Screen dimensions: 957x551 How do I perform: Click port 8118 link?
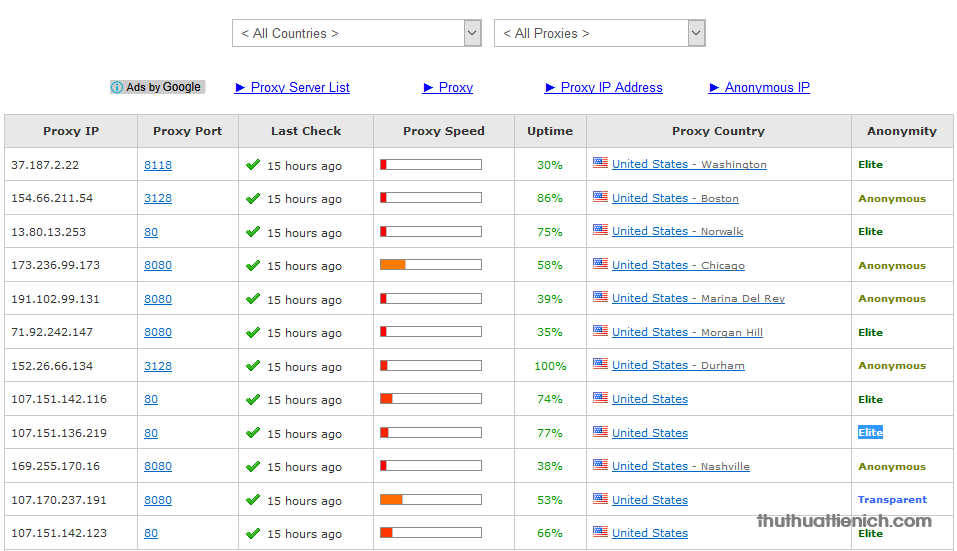(x=158, y=165)
